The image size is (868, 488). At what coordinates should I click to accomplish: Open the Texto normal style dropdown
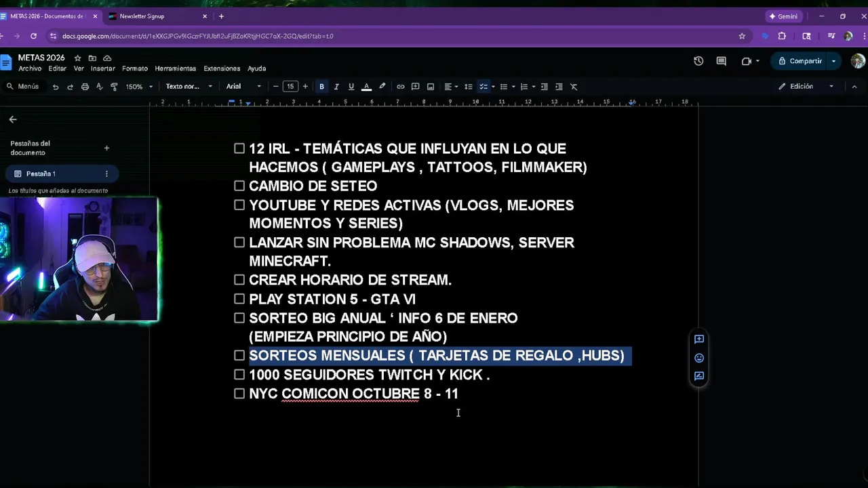point(189,87)
